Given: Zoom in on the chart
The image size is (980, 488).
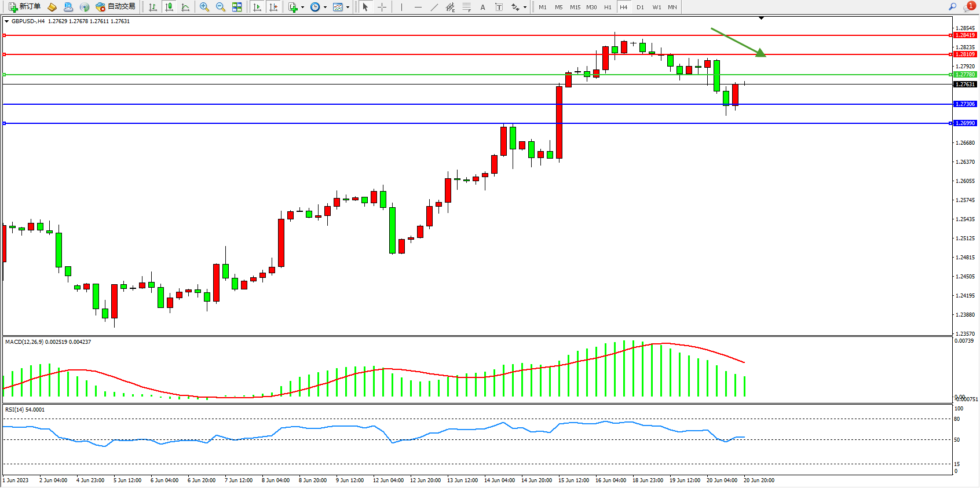Looking at the screenshot, I should (x=204, y=7).
